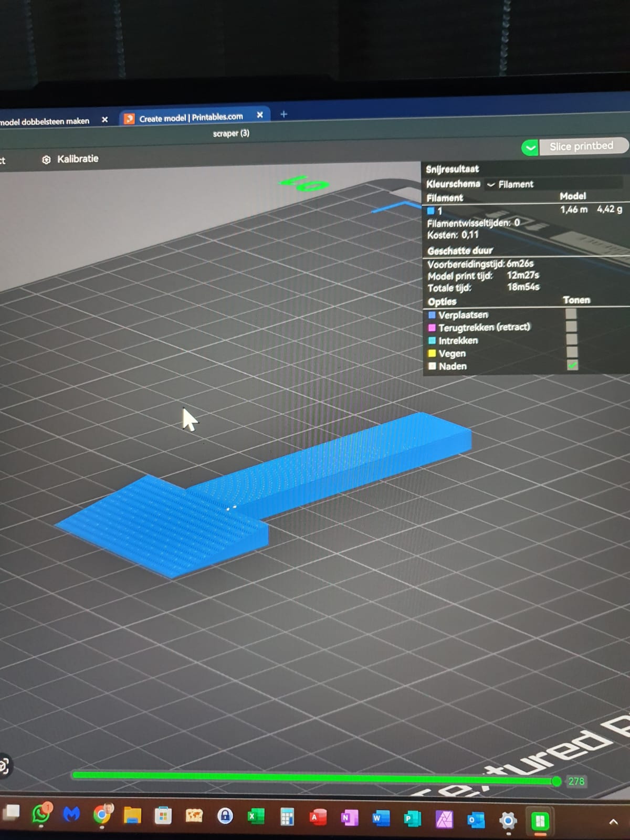The height and width of the screenshot is (840, 630).
Task: Open Google Chrome from the taskbar
Action: coord(102,814)
